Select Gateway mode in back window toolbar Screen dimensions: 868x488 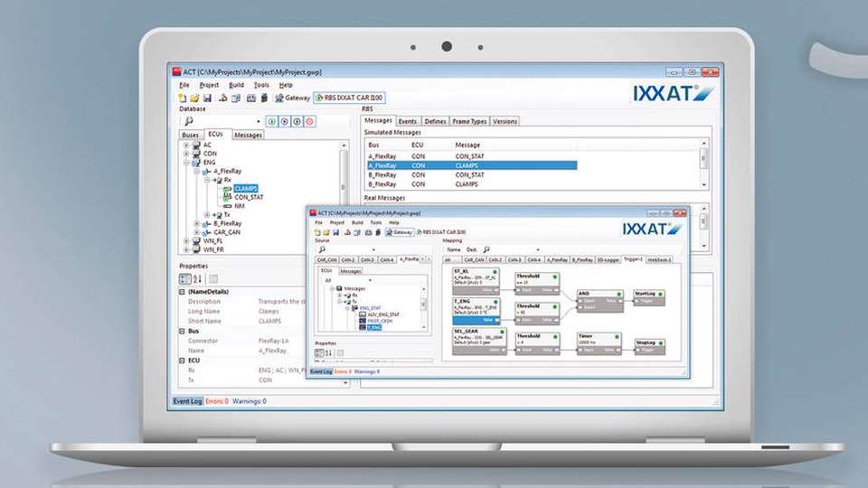click(293, 98)
